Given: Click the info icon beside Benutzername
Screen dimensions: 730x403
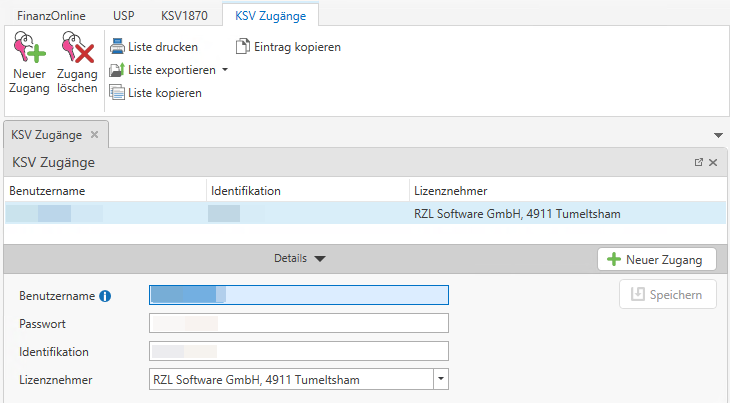Looking at the screenshot, I should (105, 295).
